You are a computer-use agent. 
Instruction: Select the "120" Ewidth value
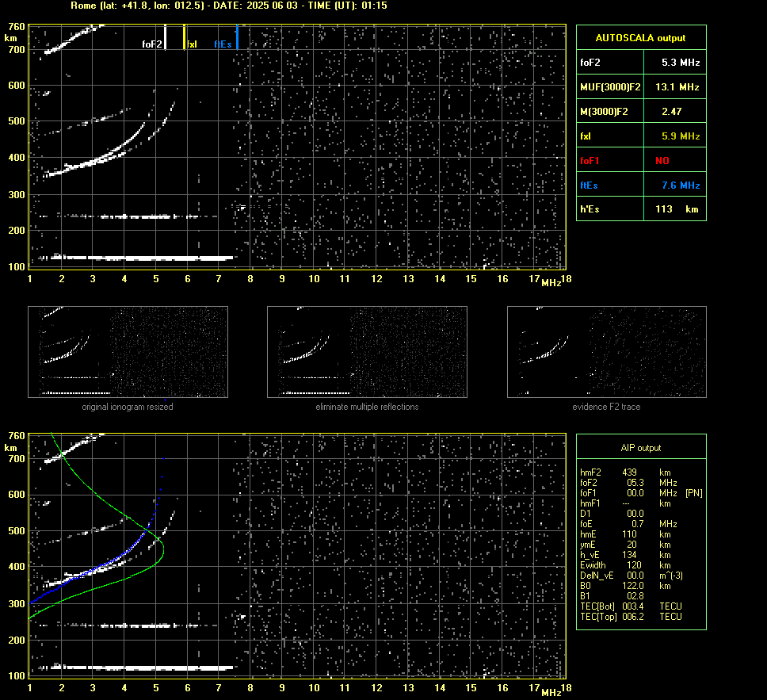coord(634,565)
